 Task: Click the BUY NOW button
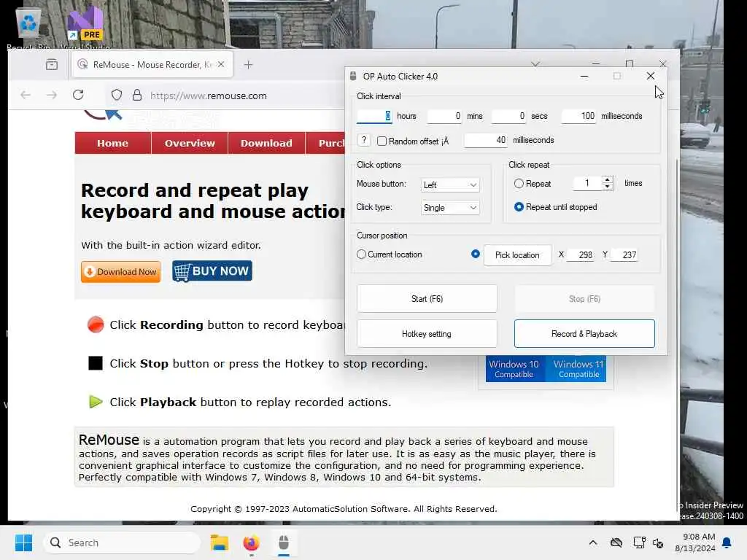[x=212, y=271]
